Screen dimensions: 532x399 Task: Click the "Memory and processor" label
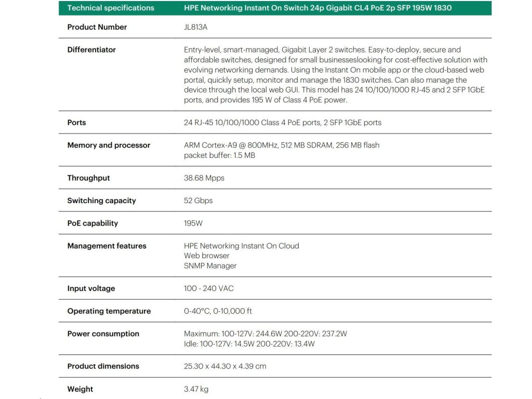tap(109, 145)
